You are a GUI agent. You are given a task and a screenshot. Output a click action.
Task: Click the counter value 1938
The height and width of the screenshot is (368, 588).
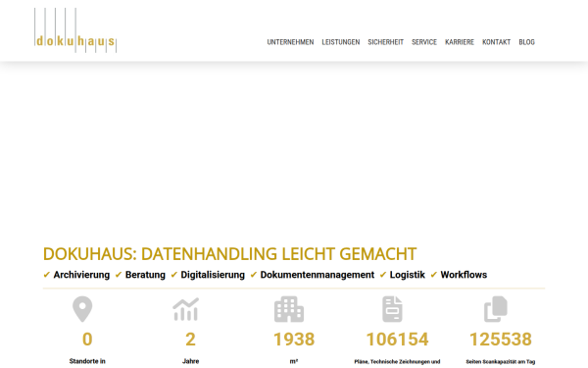coord(294,340)
